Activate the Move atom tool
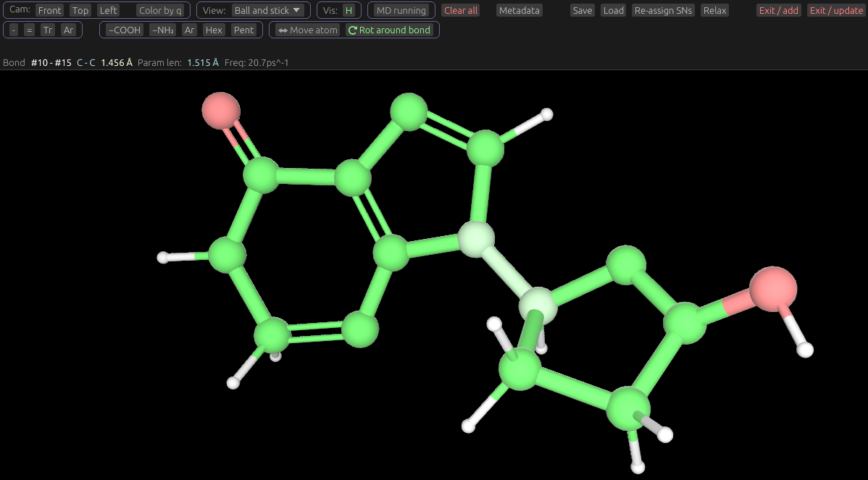Viewport: 868px width, 480px height. pyautogui.click(x=308, y=30)
